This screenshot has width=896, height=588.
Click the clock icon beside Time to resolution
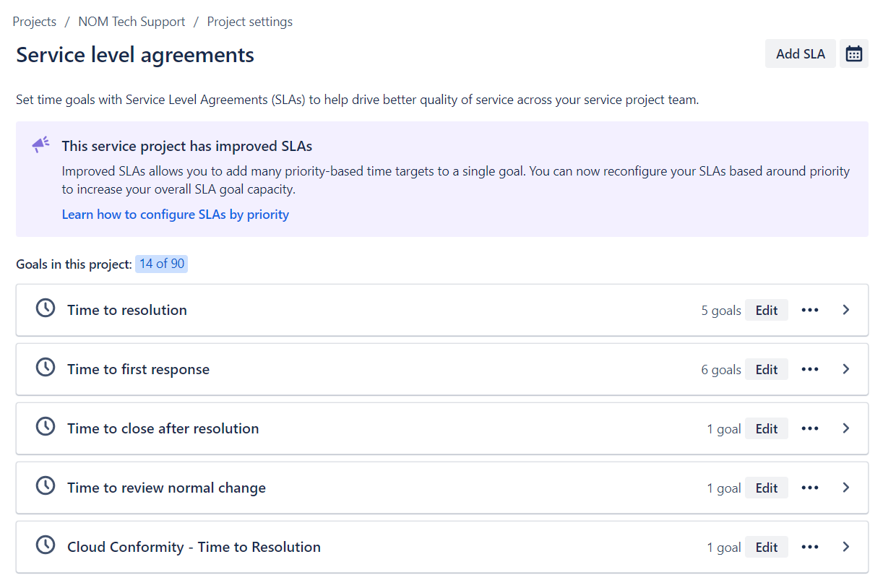[x=46, y=308]
